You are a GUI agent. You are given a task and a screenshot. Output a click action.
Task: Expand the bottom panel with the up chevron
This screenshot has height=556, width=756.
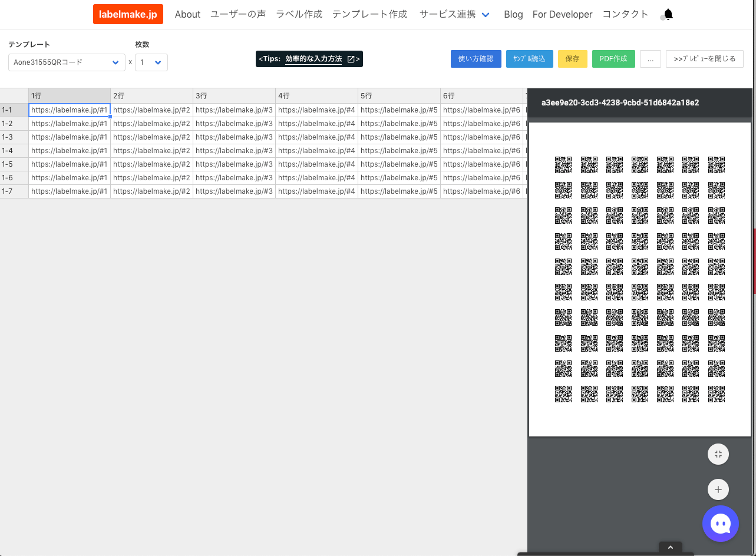pos(670,547)
